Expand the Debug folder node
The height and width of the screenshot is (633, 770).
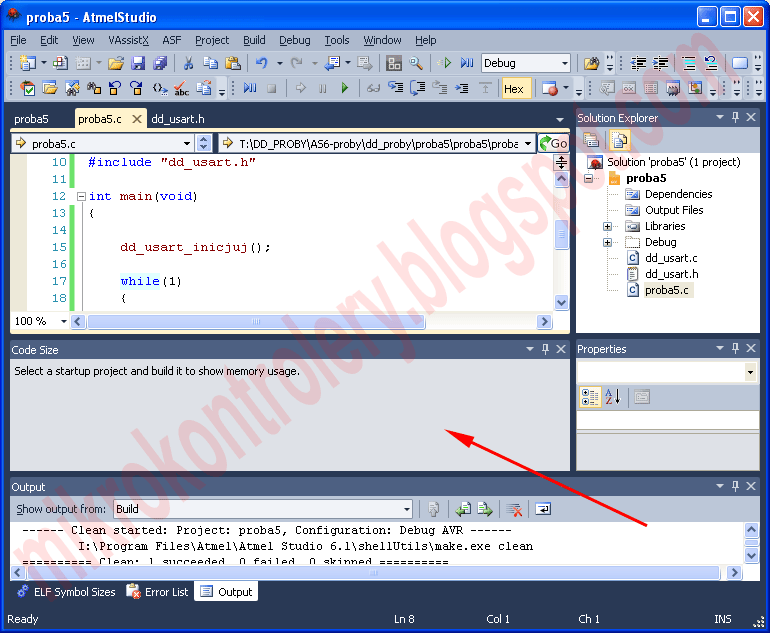(607, 243)
